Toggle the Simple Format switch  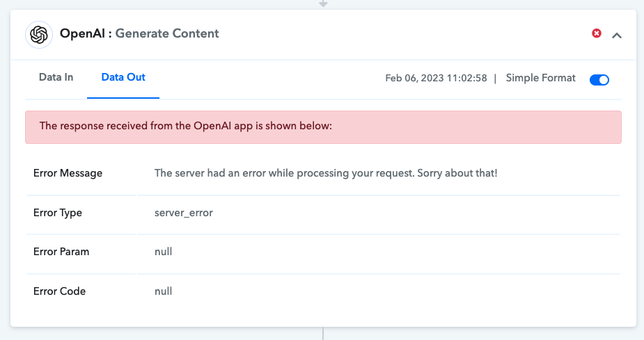599,79
